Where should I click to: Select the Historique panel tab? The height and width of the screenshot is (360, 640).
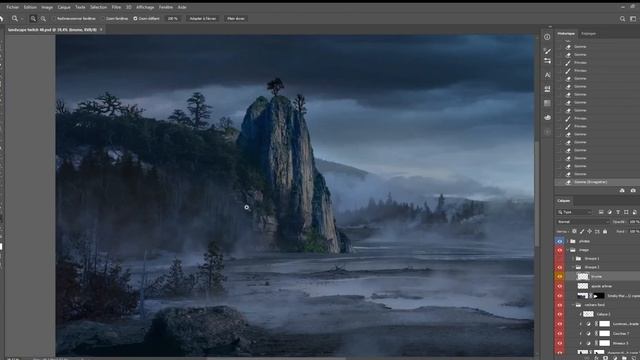[x=566, y=33]
